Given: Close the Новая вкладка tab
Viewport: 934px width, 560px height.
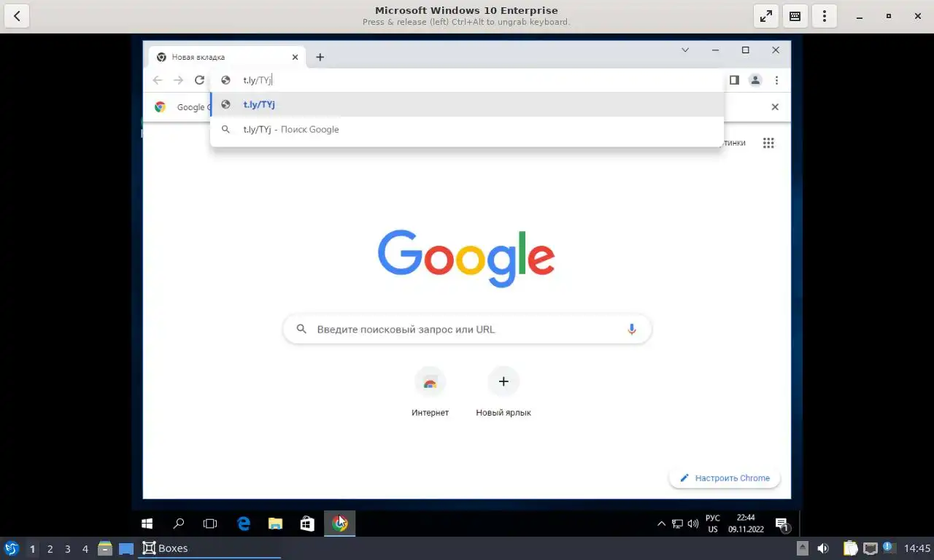Looking at the screenshot, I should (x=295, y=57).
